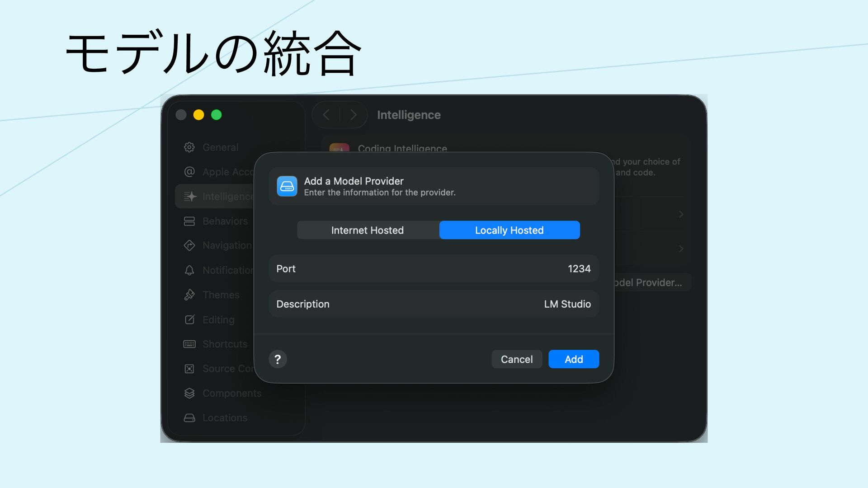The image size is (868, 488).
Task: Switch to Internet Hosted provider type
Action: pyautogui.click(x=368, y=230)
